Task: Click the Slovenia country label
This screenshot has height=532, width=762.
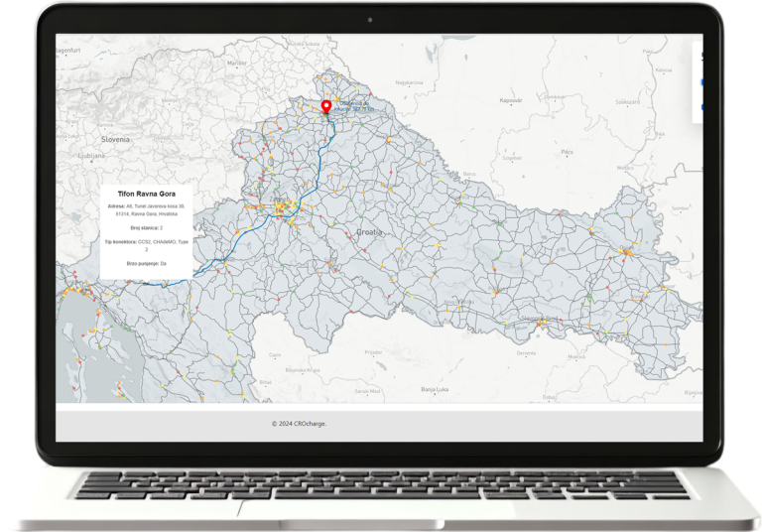Action: click(x=115, y=139)
